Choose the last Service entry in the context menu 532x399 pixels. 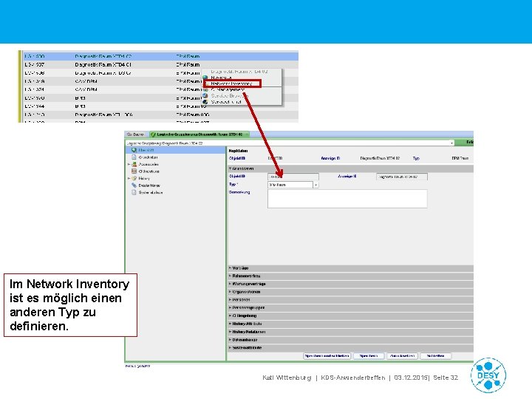226,102
